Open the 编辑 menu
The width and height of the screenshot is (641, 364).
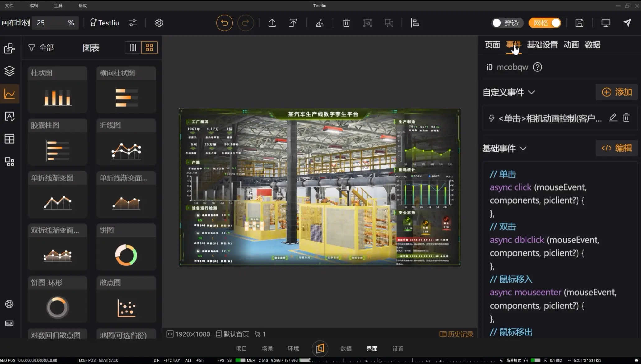(34, 6)
